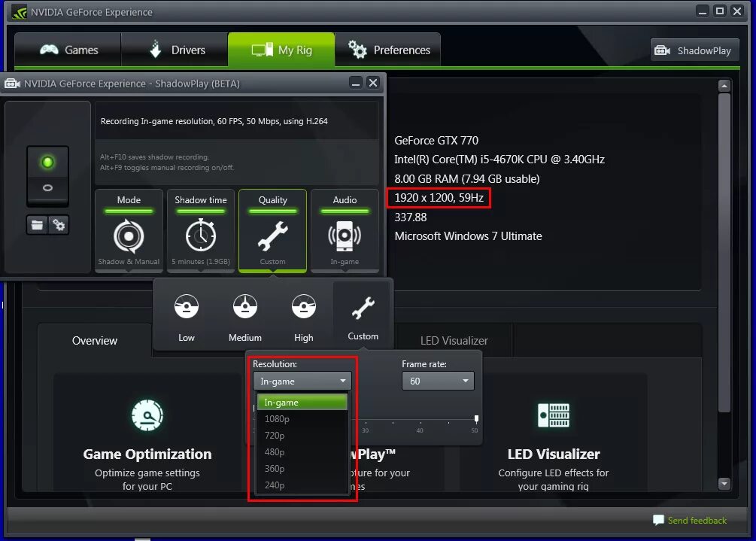Click the GeForce GTX 770 text
The width and height of the screenshot is (756, 541).
pos(436,140)
